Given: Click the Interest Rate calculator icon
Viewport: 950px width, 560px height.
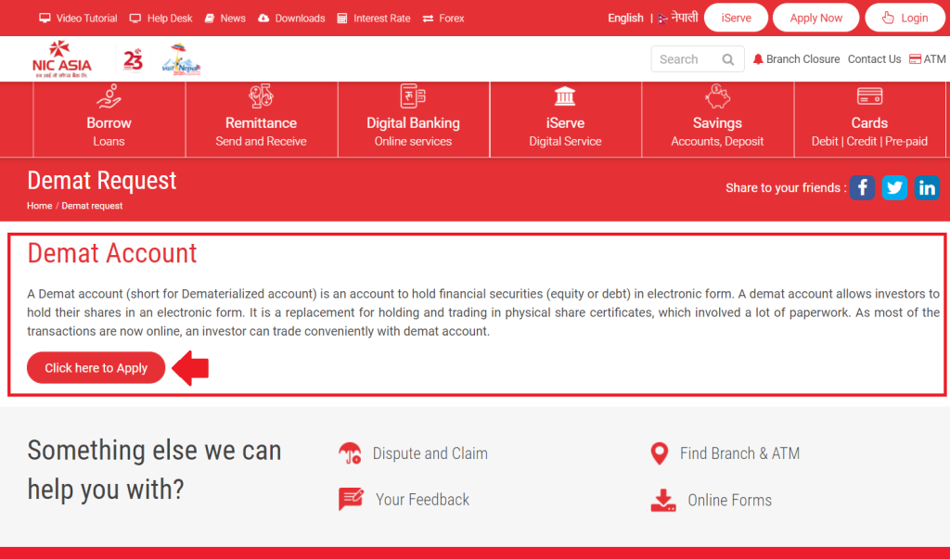Looking at the screenshot, I should [x=342, y=19].
